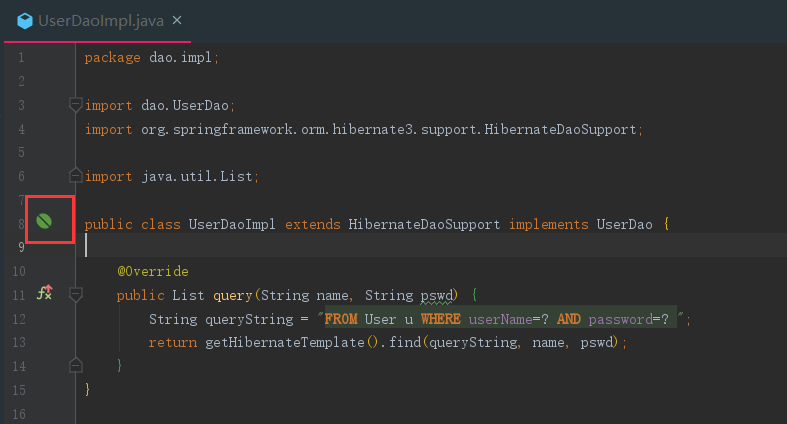Click the green Spring bean gutter icon
The image size is (787, 424).
[x=44, y=221]
